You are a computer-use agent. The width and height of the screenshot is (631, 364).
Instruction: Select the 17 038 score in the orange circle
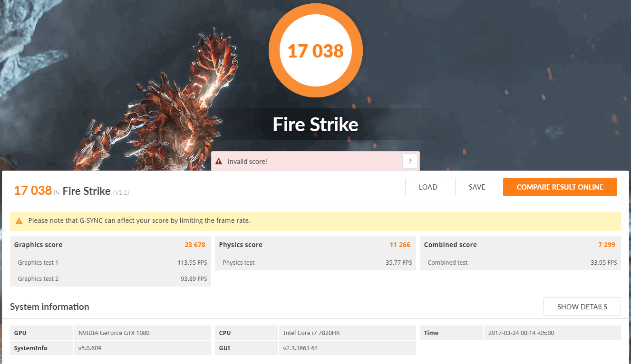tap(316, 50)
